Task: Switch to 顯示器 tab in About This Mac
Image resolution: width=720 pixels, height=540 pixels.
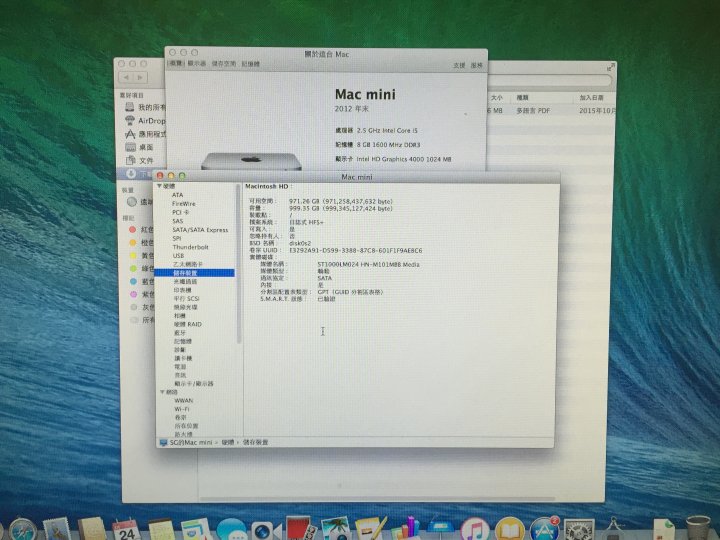Action: click(197, 64)
